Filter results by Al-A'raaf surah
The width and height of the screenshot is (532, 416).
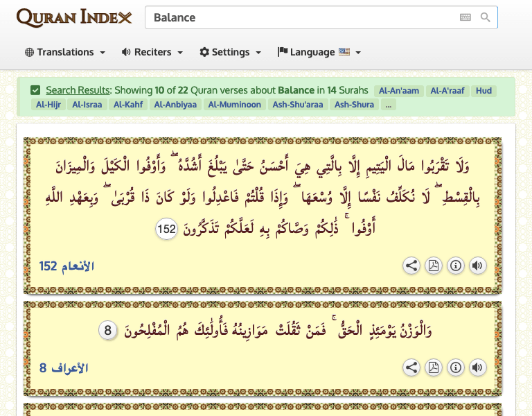(447, 91)
